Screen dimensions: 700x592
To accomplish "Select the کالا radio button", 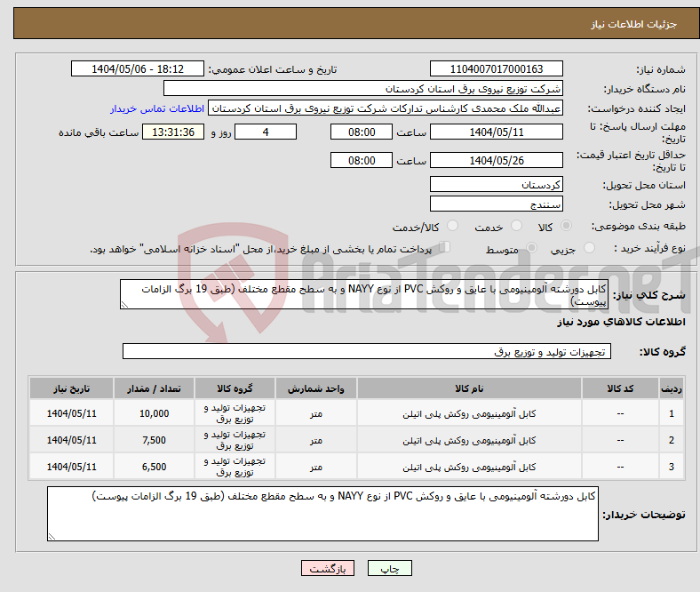I will pyautogui.click(x=567, y=227).
